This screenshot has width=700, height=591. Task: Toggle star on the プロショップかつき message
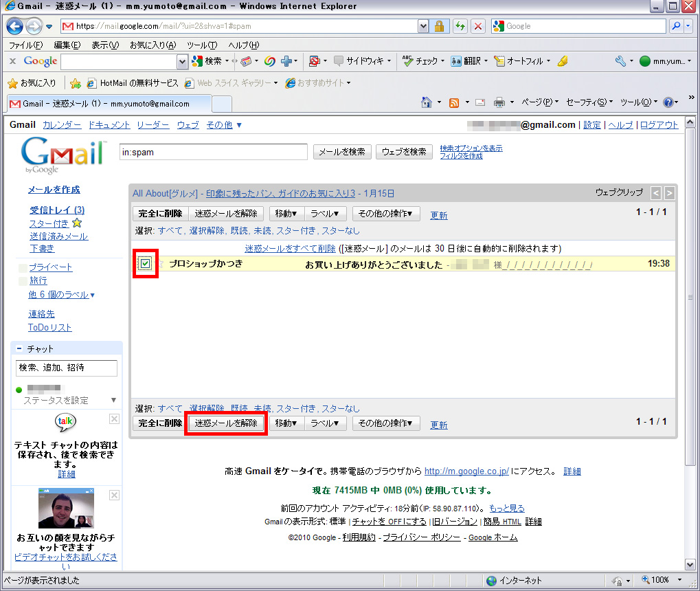pos(161,264)
